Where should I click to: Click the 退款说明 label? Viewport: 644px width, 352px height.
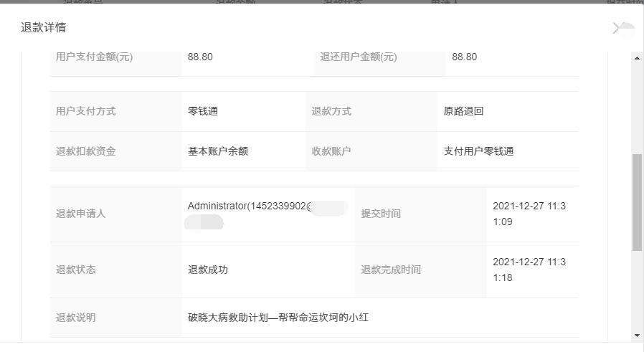click(x=75, y=318)
